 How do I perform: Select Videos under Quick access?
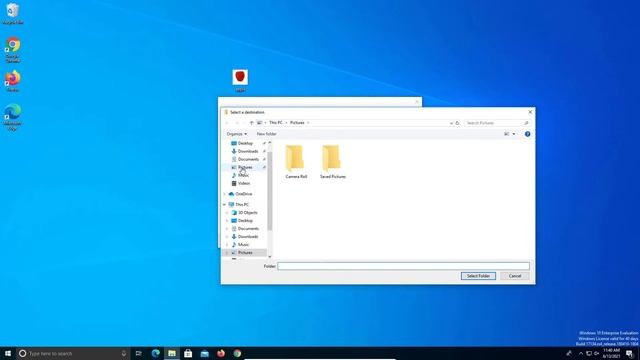click(244, 183)
